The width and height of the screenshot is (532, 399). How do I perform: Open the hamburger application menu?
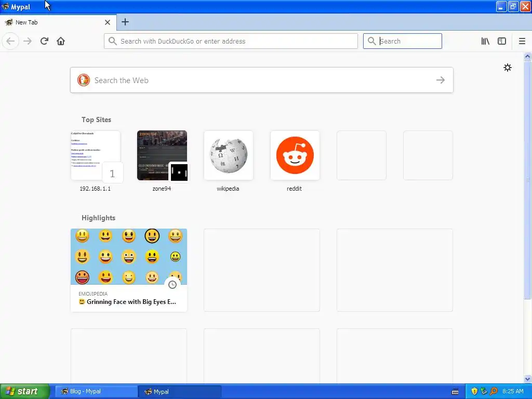(522, 41)
